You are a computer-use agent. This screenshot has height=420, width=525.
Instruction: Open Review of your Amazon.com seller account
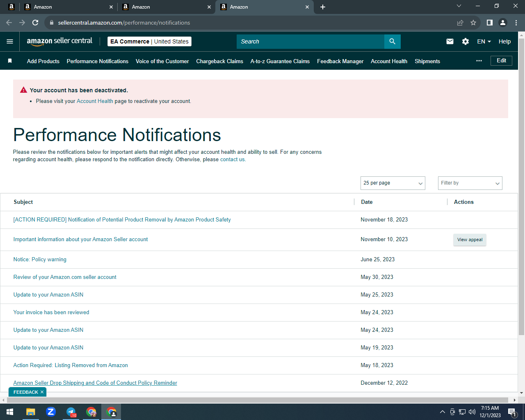click(65, 277)
